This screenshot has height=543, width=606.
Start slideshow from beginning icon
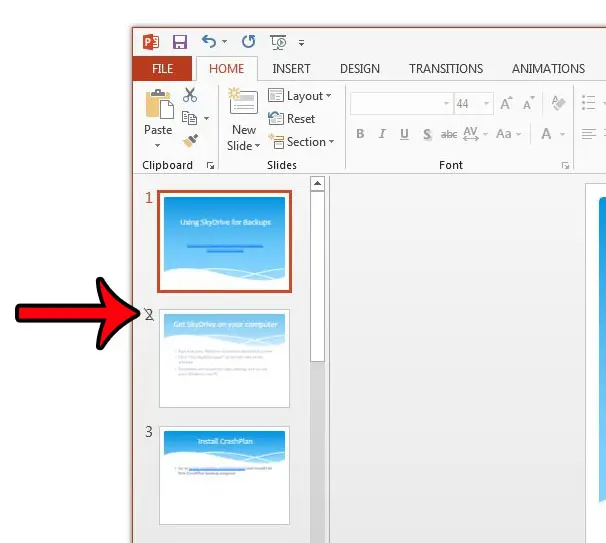(x=277, y=42)
